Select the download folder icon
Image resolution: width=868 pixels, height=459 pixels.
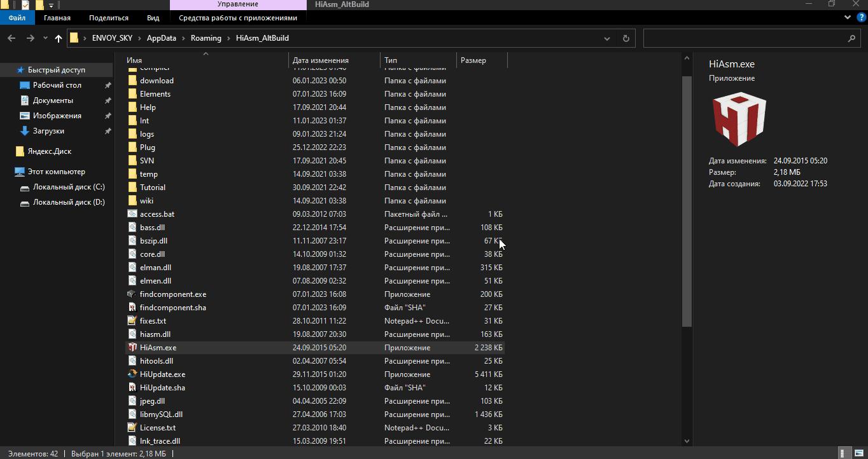pos(132,81)
